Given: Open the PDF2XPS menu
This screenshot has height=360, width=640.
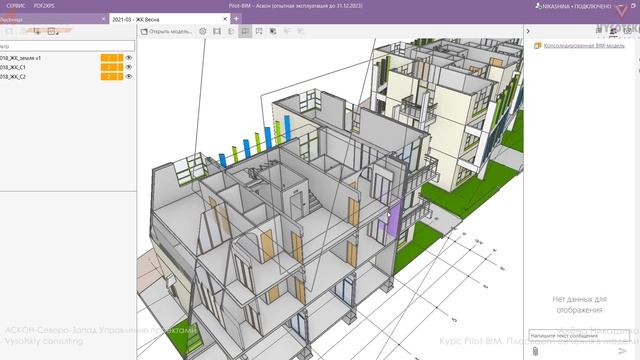Looking at the screenshot, I should click(44, 6).
